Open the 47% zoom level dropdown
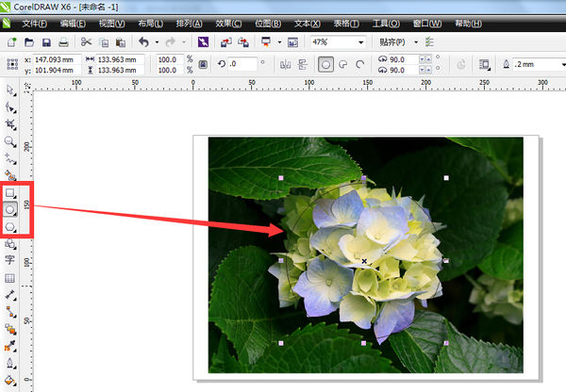 pyautogui.click(x=362, y=42)
